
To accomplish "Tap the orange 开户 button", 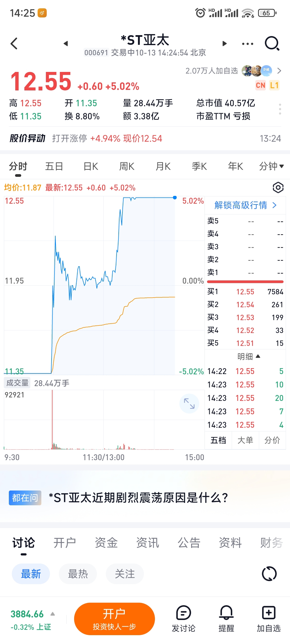I will (x=114, y=619).
